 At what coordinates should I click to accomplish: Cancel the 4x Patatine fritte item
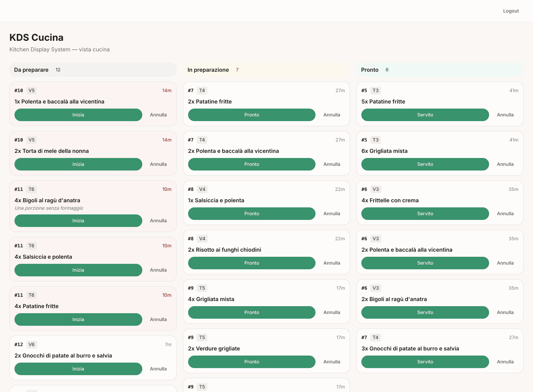(158, 319)
